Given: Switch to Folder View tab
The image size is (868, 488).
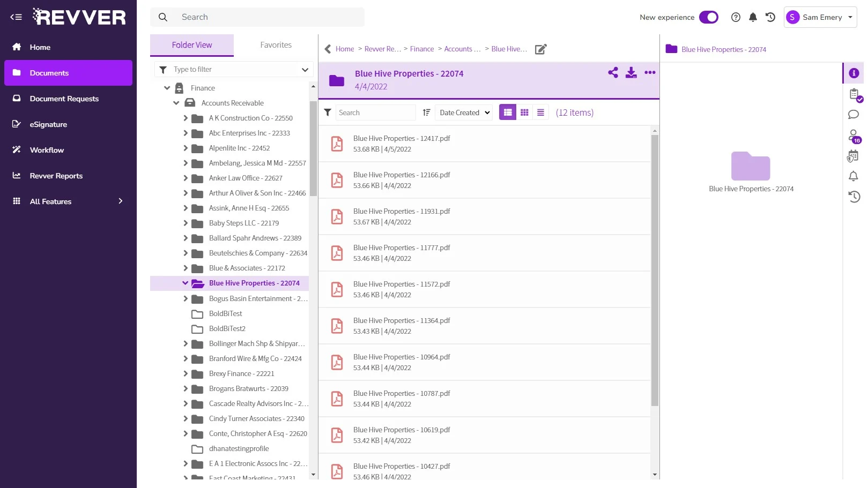Looking at the screenshot, I should 192,45.
